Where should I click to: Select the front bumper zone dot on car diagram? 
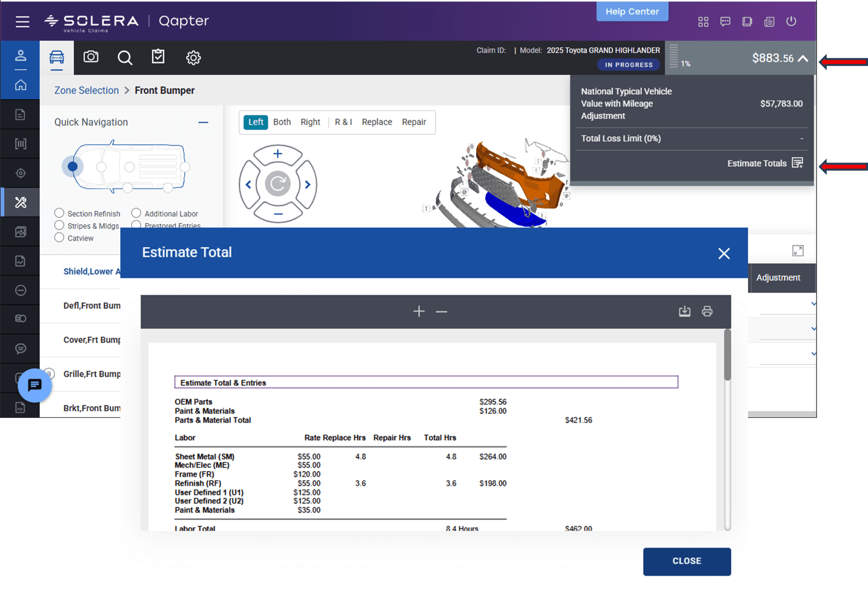[x=72, y=166]
